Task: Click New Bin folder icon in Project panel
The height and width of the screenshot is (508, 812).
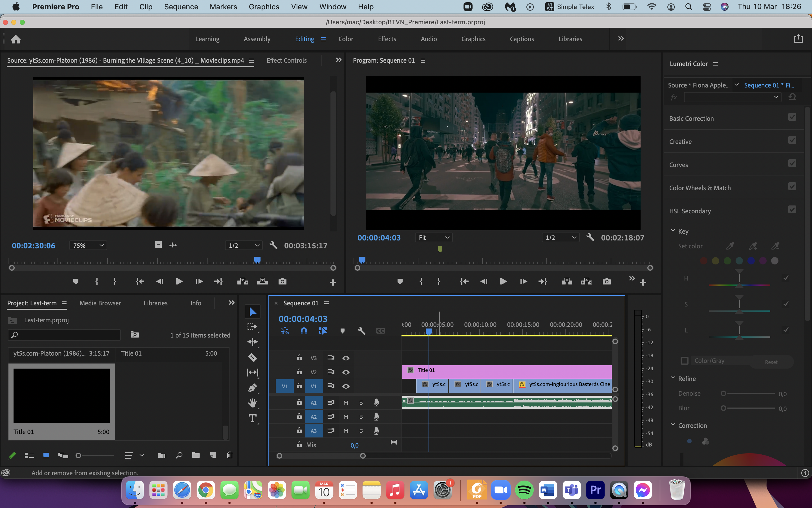Action: (x=196, y=455)
